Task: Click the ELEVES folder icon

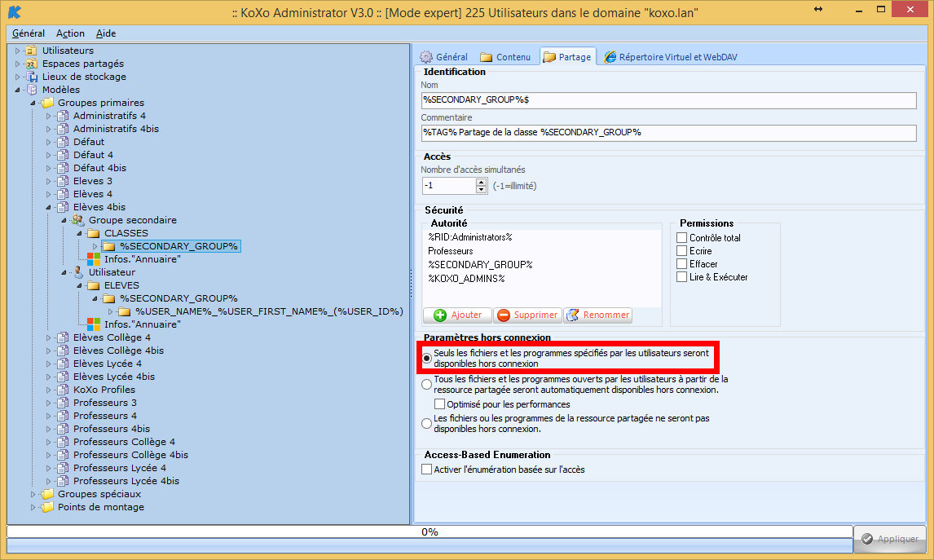Action: 94,286
